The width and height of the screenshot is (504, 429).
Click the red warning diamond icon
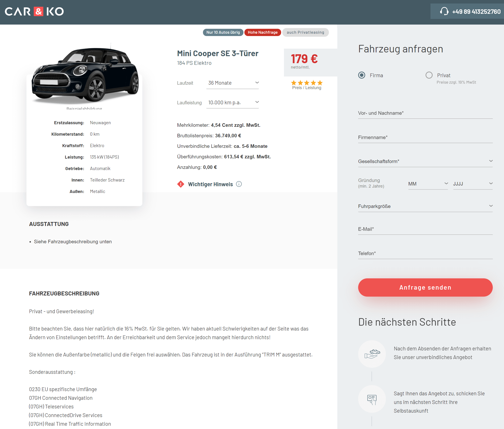[x=181, y=184]
